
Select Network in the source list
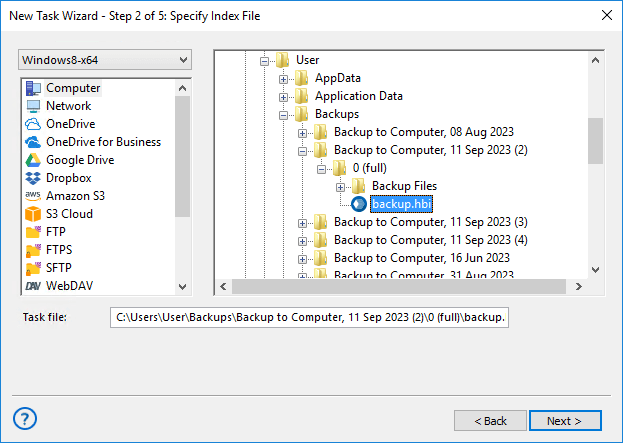point(68,106)
